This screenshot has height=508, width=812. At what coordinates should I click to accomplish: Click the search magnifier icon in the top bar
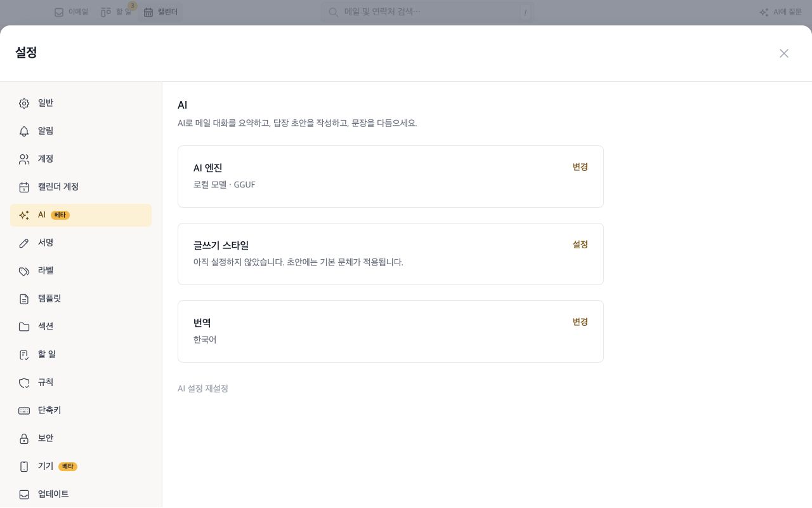[x=333, y=12]
